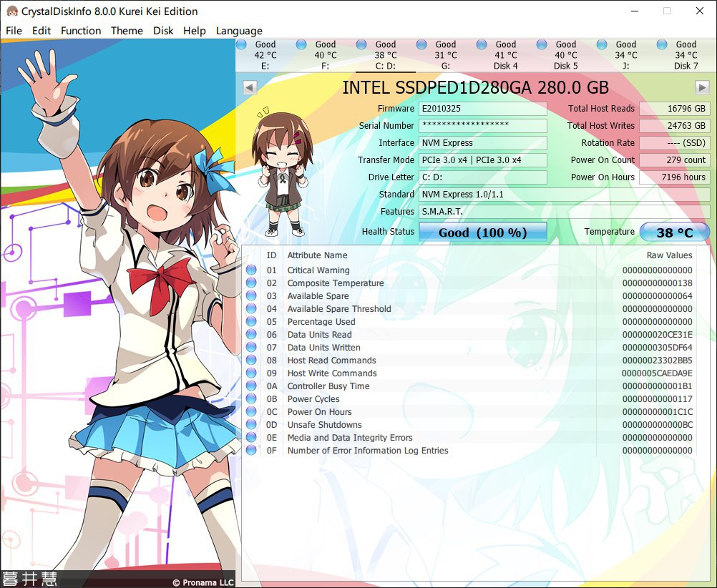Image resolution: width=717 pixels, height=588 pixels.
Task: Click the status orb for Composite Temperature
Action: point(251,283)
